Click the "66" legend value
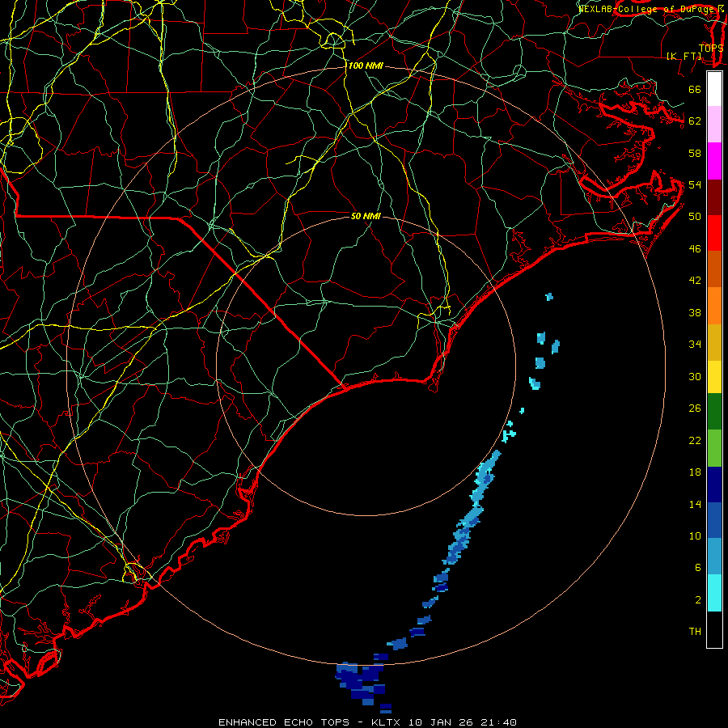Viewport: 728px width, 728px height. coord(695,89)
